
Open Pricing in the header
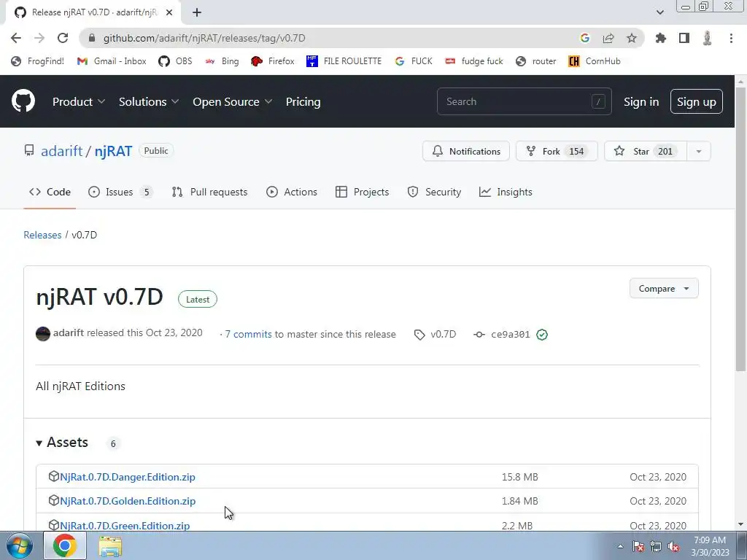point(303,101)
